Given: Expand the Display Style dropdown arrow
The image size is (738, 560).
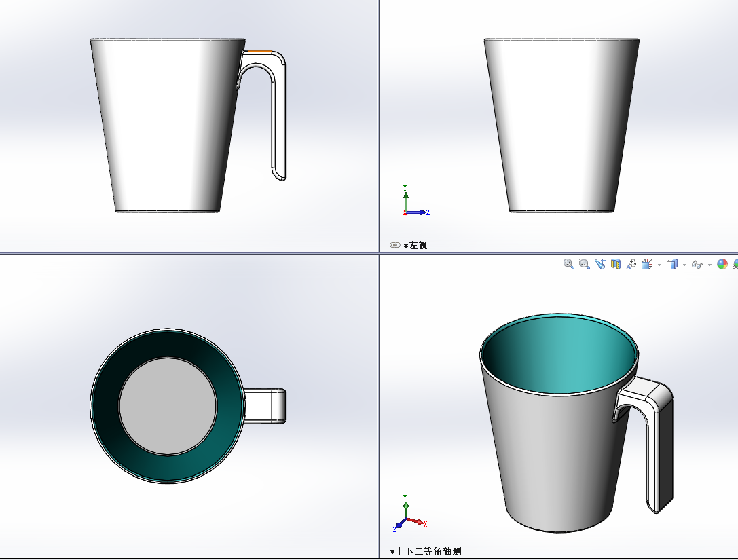Looking at the screenshot, I should point(684,265).
